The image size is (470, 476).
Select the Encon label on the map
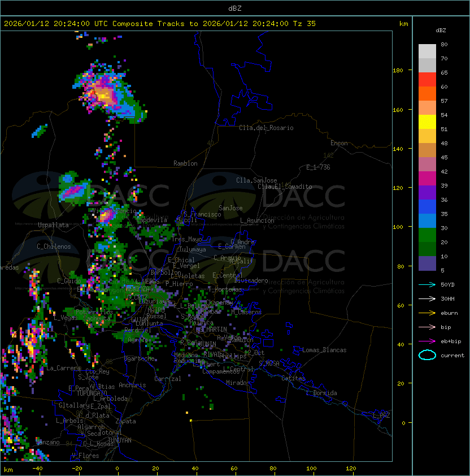pos(339,143)
